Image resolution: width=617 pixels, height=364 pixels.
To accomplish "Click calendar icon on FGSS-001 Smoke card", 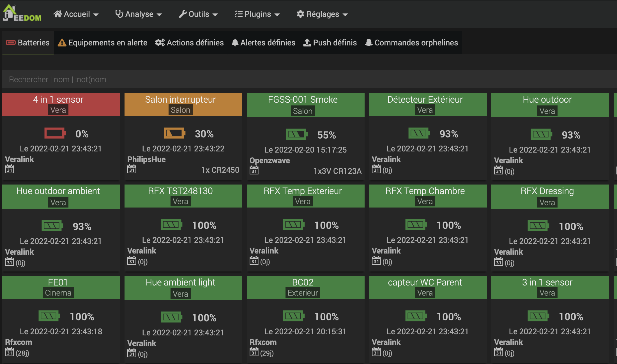I will (x=254, y=170).
